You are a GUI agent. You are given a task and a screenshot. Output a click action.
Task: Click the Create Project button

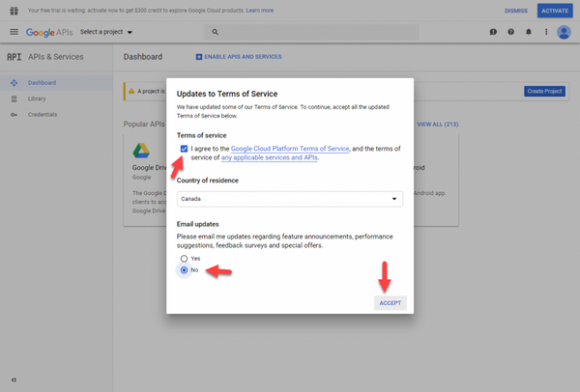[544, 91]
